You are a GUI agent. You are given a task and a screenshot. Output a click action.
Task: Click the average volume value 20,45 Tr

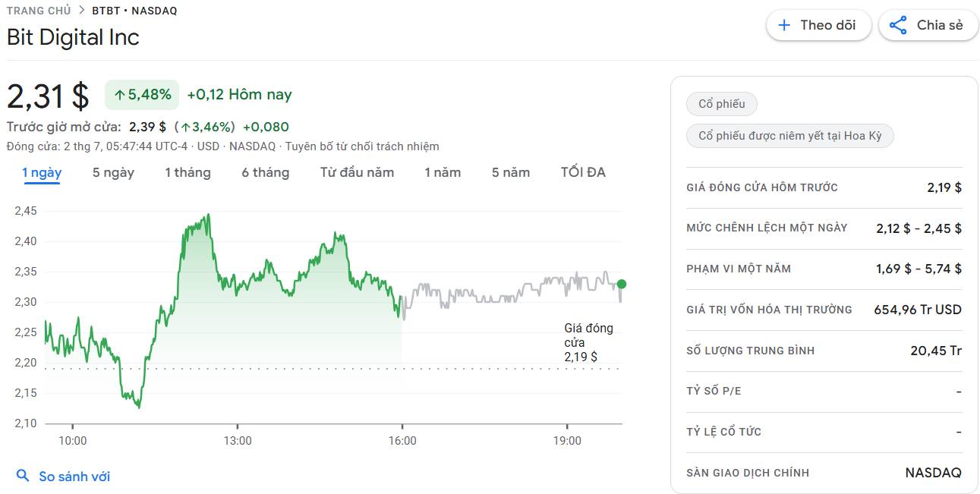tap(936, 351)
